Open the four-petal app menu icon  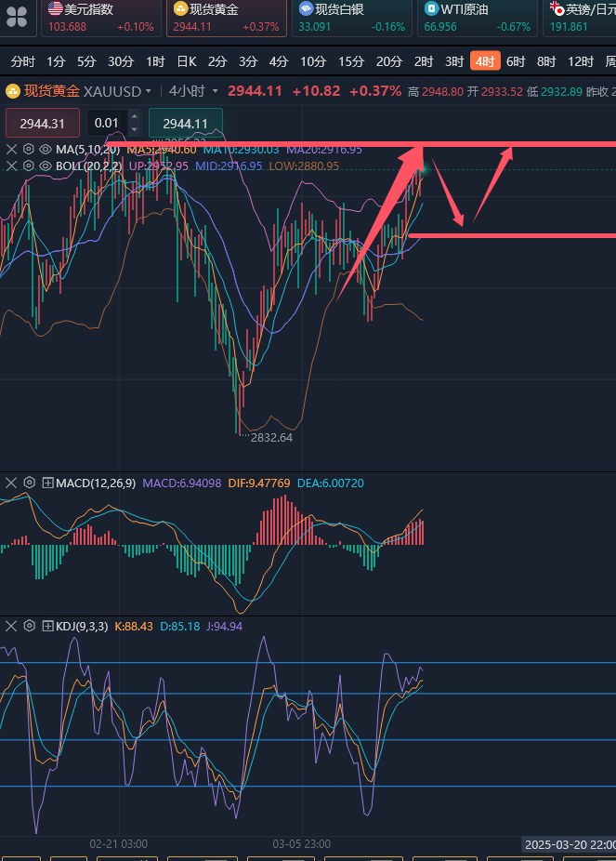17,18
